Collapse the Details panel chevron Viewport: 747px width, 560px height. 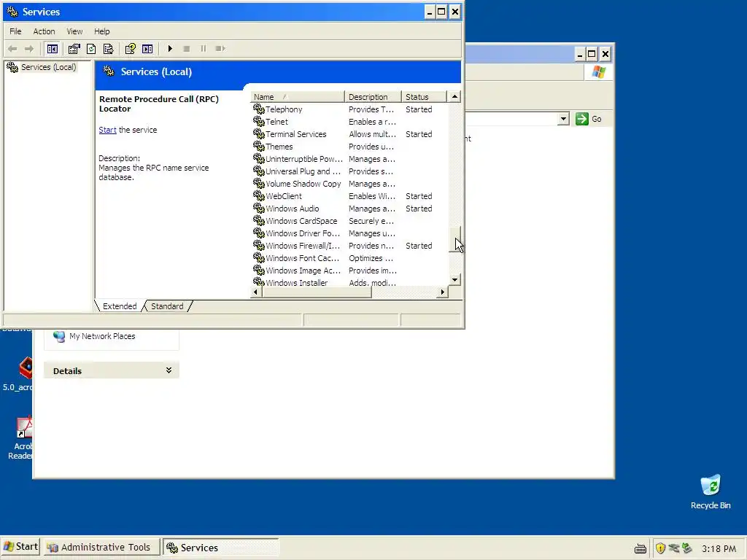tap(169, 370)
